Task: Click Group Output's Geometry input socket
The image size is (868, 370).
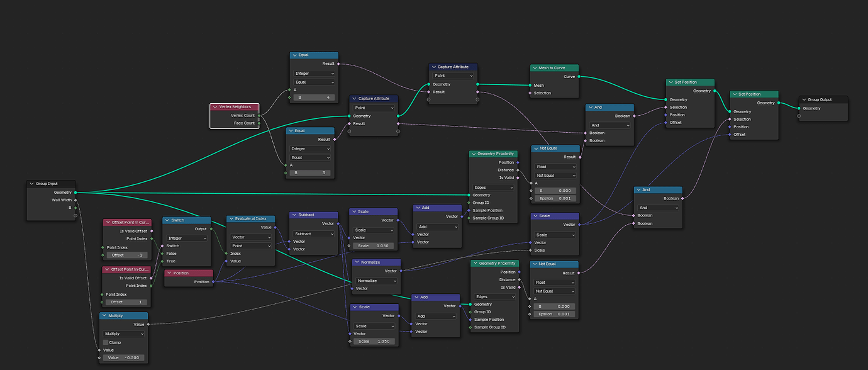Action: coord(799,108)
